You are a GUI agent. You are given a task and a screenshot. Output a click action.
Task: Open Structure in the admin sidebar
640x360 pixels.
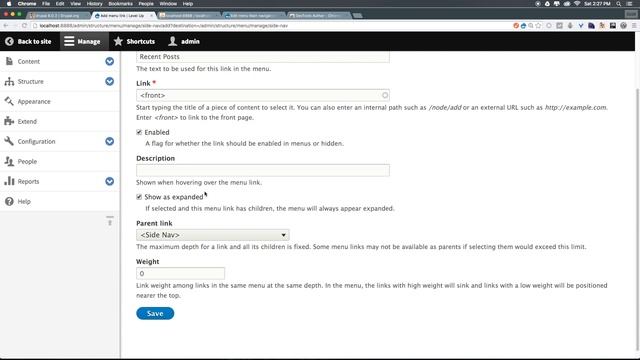tap(30, 81)
